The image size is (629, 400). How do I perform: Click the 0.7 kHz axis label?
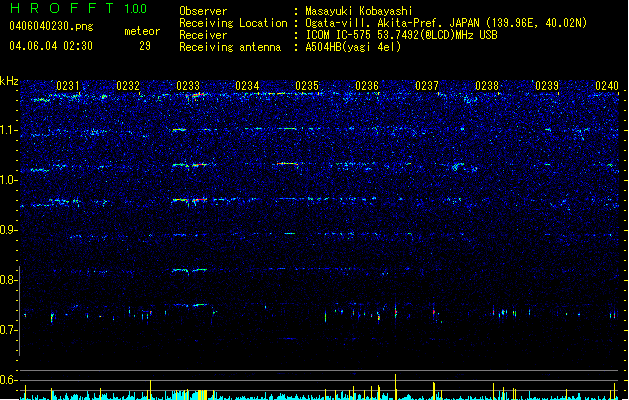[x=9, y=330]
